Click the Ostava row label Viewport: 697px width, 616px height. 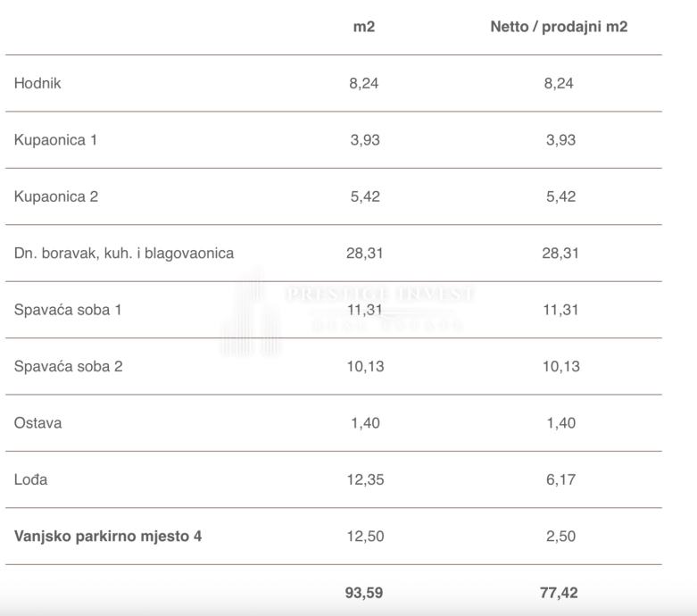[x=37, y=423]
